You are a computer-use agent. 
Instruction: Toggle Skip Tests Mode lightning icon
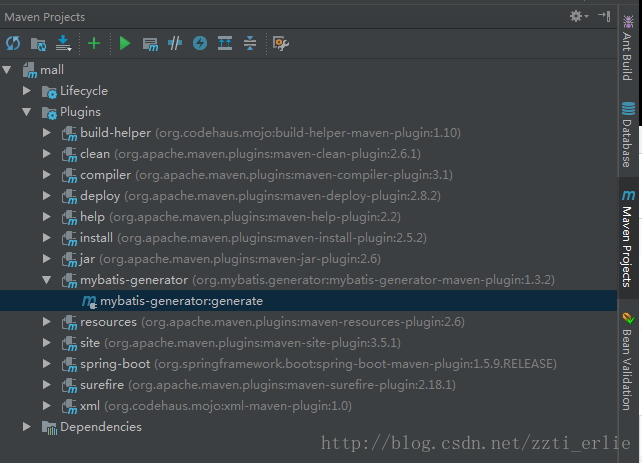tap(200, 43)
